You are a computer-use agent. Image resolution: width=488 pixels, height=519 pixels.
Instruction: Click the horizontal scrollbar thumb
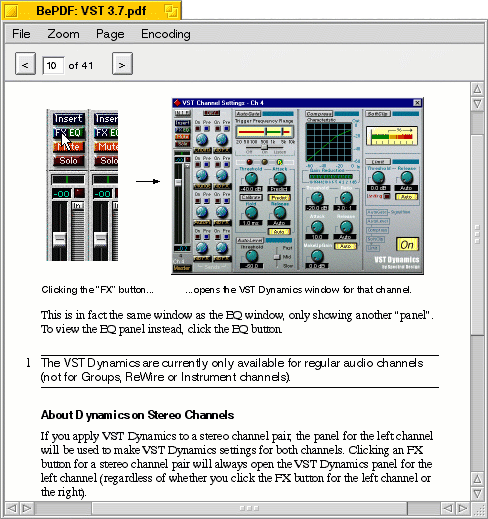coord(249,508)
